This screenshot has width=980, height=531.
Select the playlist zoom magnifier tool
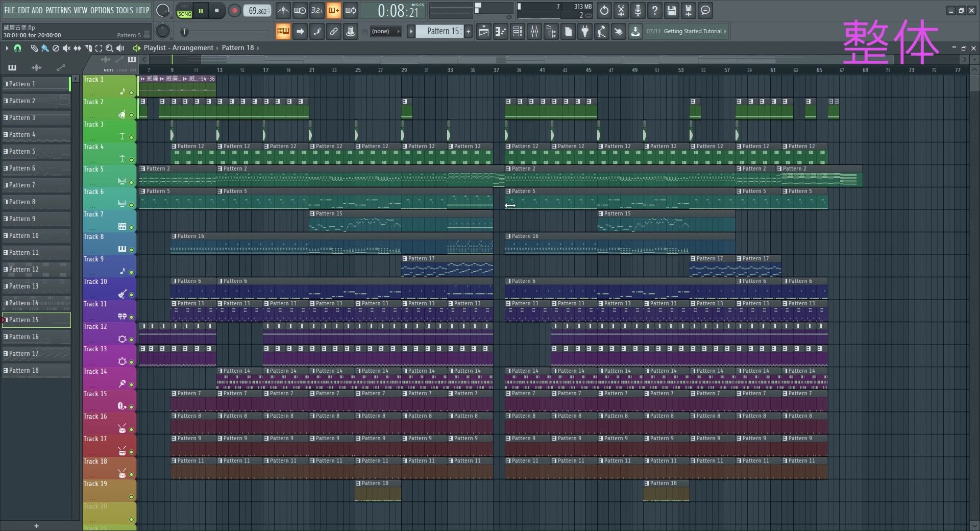(109, 48)
